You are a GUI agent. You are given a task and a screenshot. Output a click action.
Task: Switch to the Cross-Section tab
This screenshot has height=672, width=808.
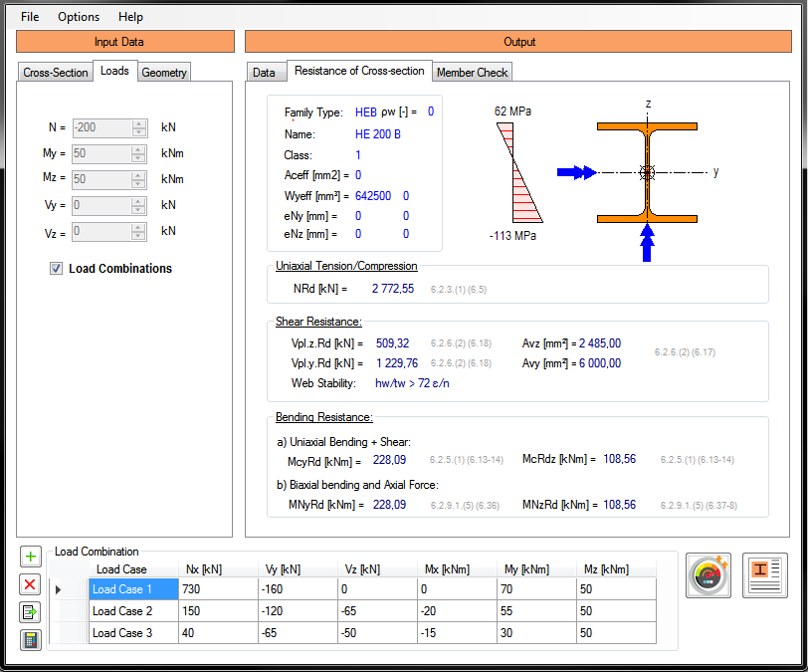click(55, 73)
